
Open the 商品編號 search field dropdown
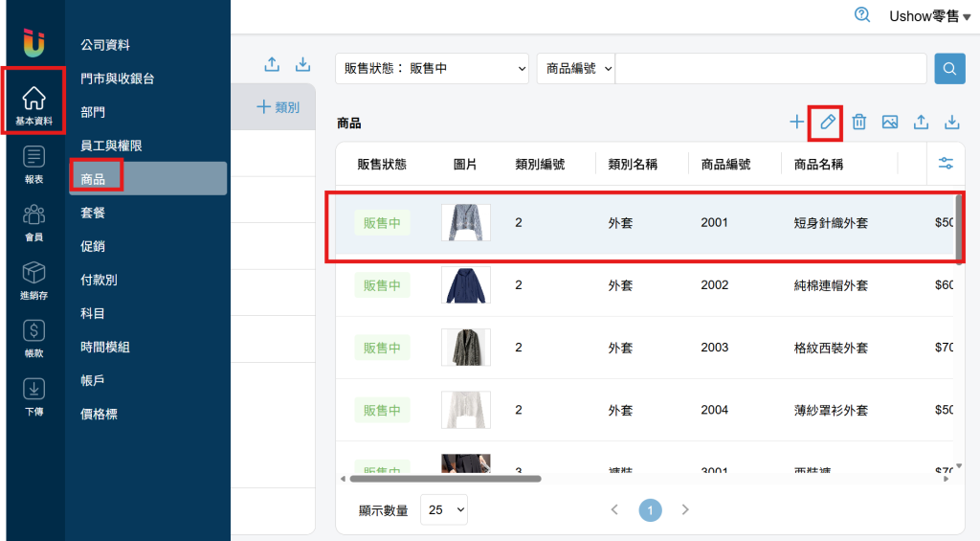[576, 69]
